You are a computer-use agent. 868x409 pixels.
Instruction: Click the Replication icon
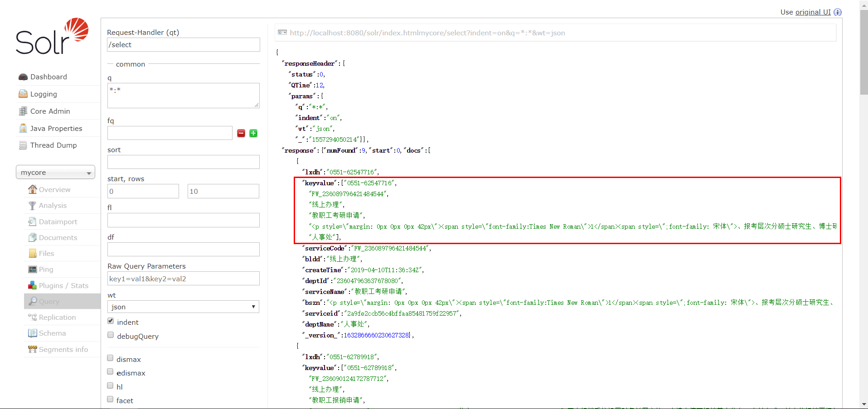(x=33, y=317)
